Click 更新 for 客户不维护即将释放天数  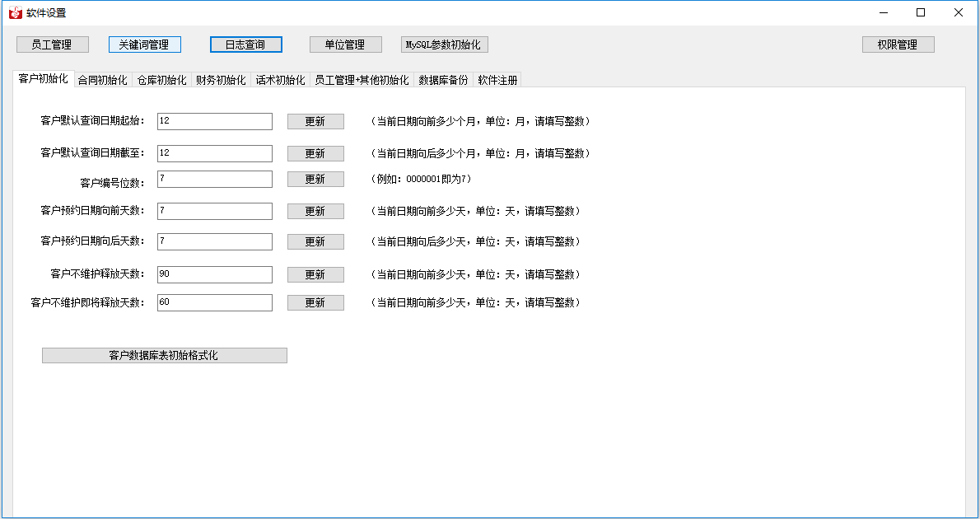315,302
